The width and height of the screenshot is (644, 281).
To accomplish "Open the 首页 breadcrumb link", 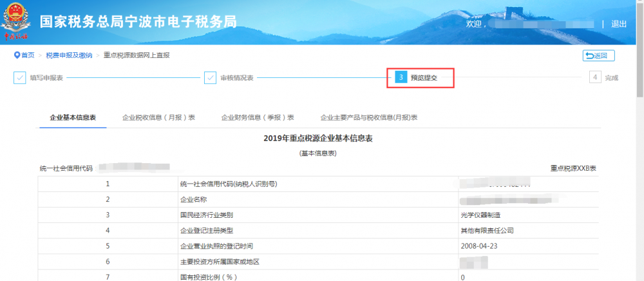I will tap(28, 55).
